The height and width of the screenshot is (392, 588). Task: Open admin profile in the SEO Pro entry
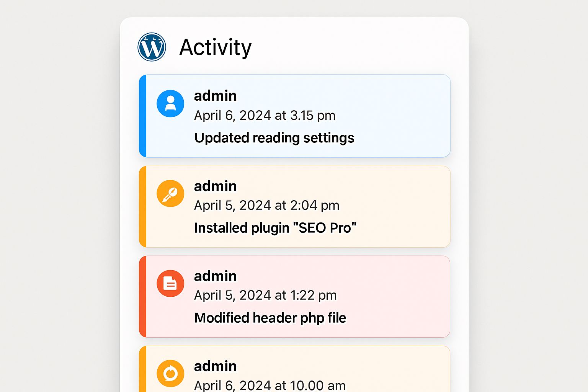215,186
